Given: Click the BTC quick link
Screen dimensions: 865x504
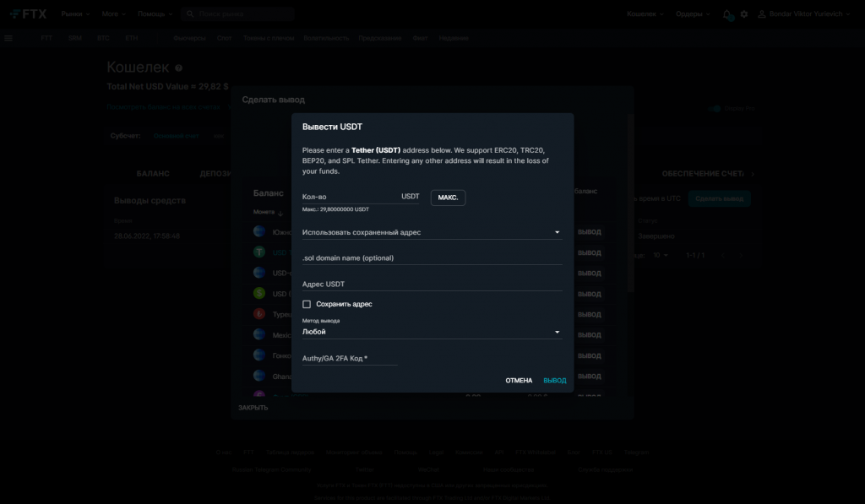Looking at the screenshot, I should 103,38.
